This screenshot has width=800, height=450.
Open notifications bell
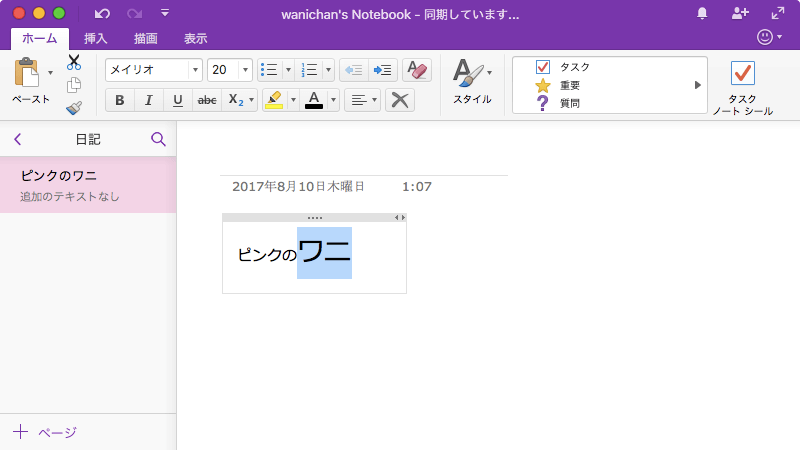[702, 13]
